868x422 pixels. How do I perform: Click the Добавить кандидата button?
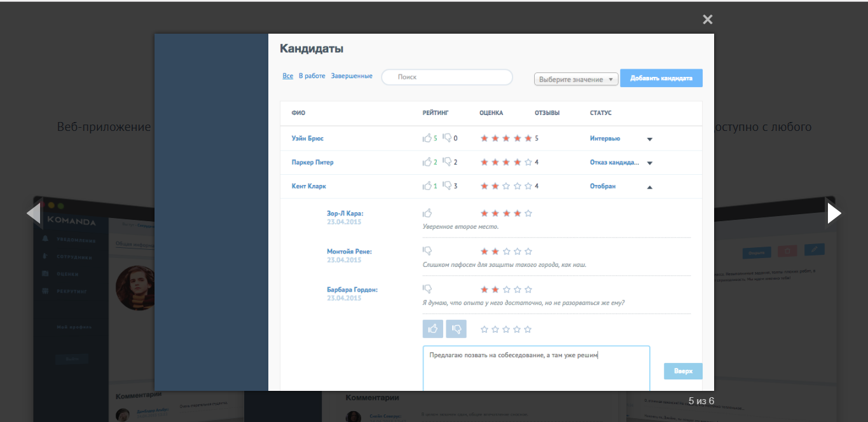(x=661, y=78)
